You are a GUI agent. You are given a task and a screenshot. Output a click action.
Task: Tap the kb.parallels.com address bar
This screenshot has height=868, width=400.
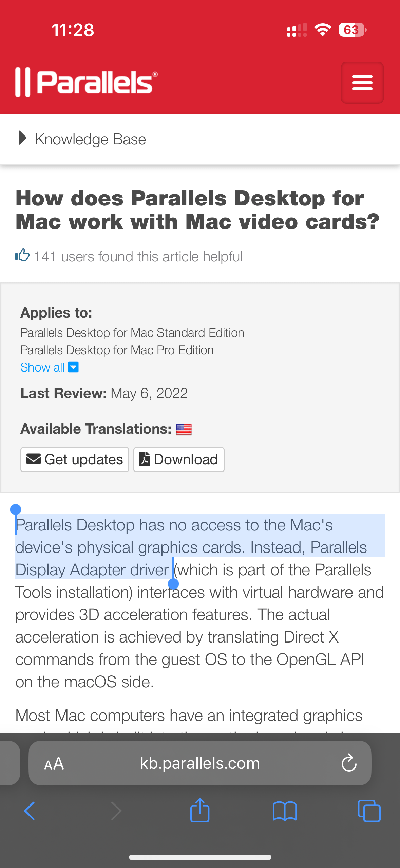pos(200,763)
